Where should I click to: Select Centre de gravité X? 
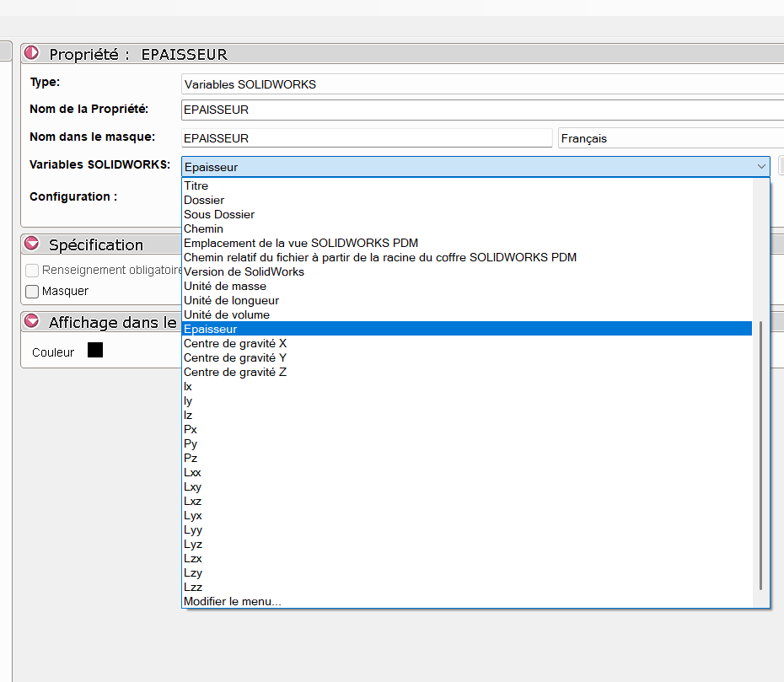click(x=467, y=343)
